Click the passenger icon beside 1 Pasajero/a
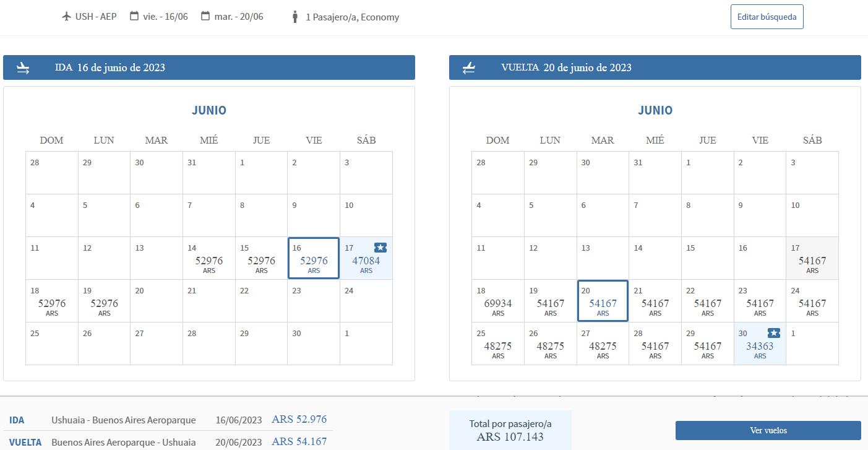The height and width of the screenshot is (450, 868). coord(295,17)
